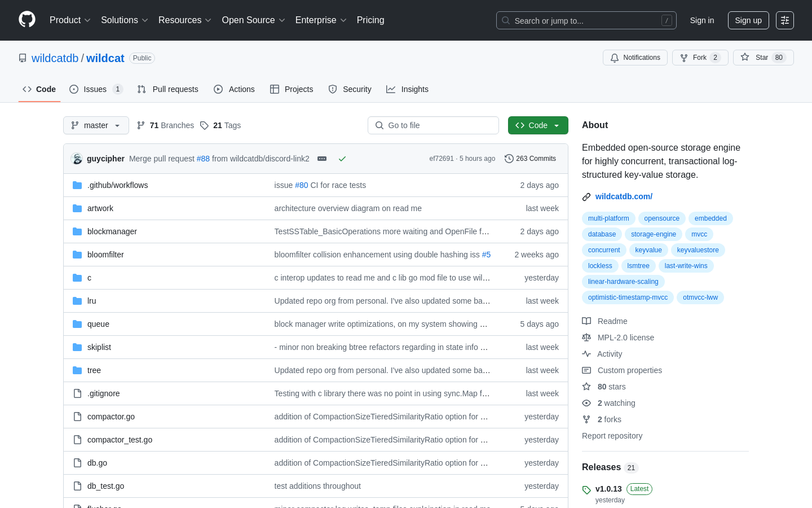Switch to the Insights tab
This screenshot has width=812, height=508.
tap(407, 89)
